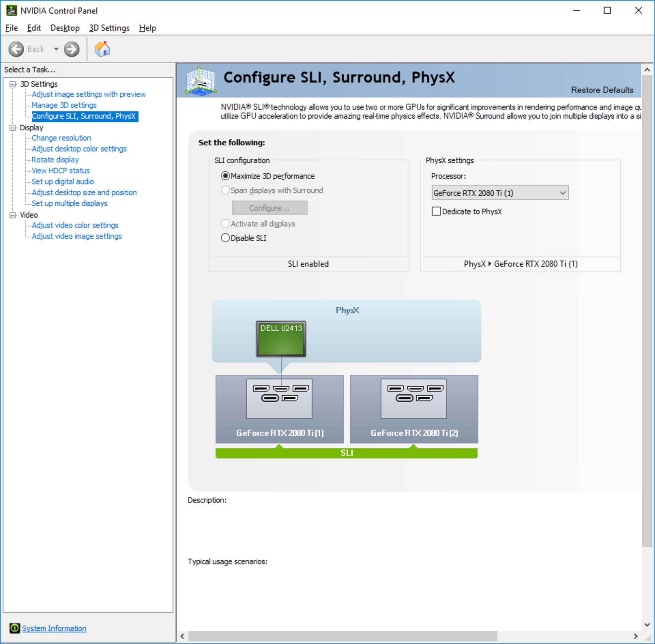
Task: Open Set up multiple displays task
Action: [x=69, y=203]
